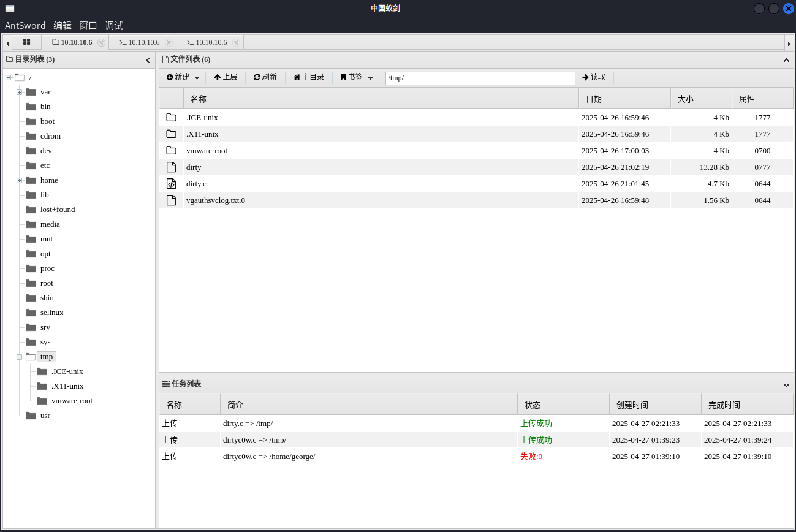Select the dev folder in tree

pos(46,151)
